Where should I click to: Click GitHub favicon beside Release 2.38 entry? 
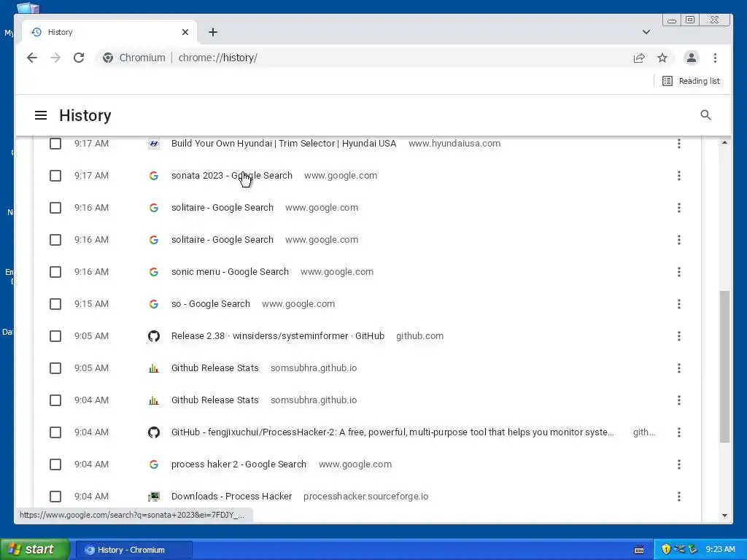154,336
